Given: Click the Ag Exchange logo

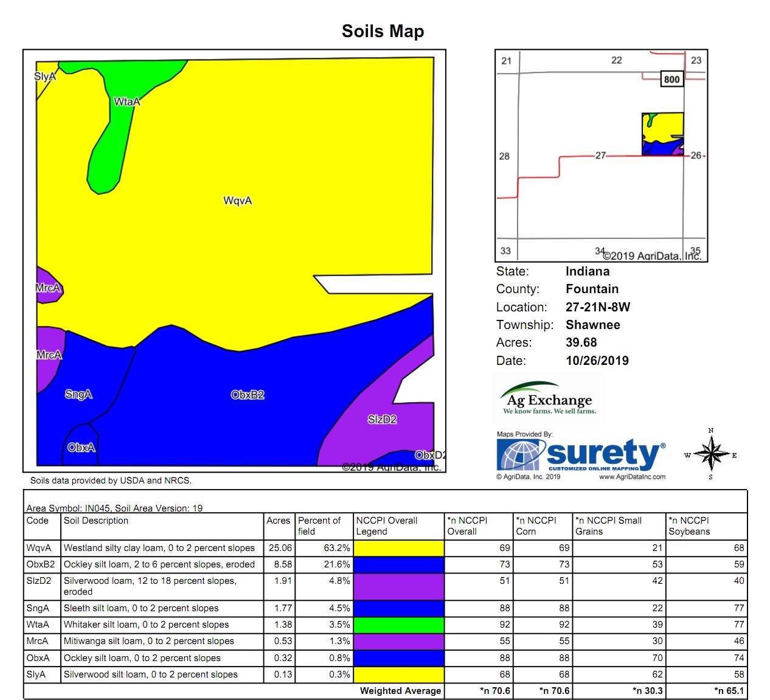Looking at the screenshot, I should pyautogui.click(x=549, y=399).
